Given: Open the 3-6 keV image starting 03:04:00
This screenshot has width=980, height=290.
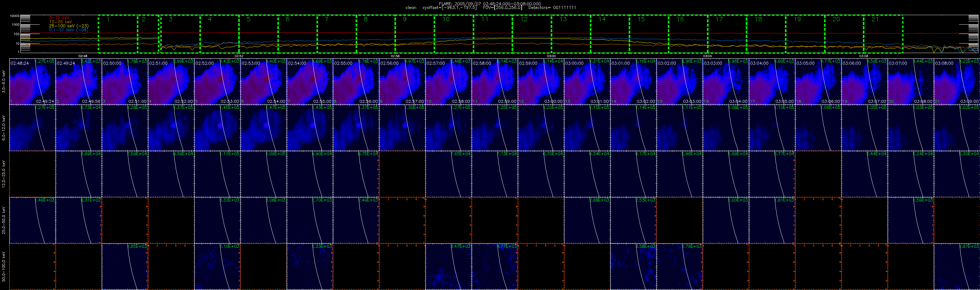Looking at the screenshot, I should [x=772, y=81].
